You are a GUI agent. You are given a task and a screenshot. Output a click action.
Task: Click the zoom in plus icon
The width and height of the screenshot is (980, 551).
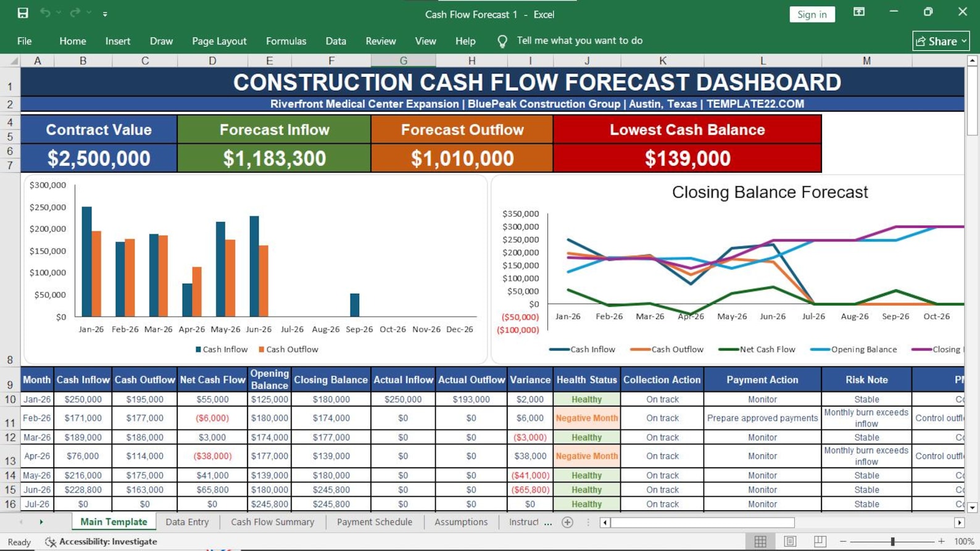(x=941, y=541)
